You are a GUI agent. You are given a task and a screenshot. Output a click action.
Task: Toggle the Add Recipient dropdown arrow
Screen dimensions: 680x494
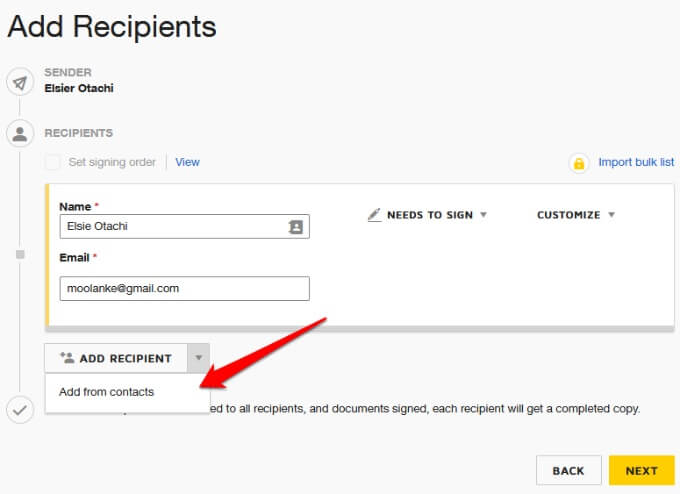click(198, 358)
